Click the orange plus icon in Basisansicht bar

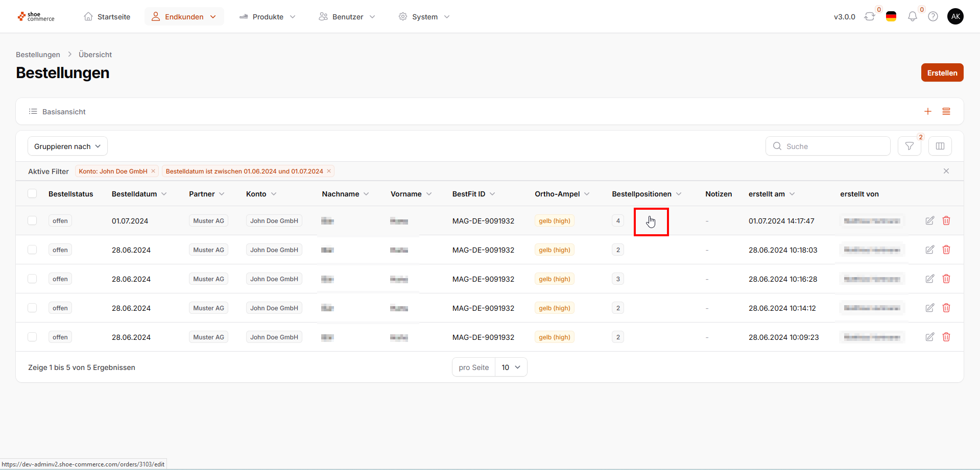pos(927,112)
